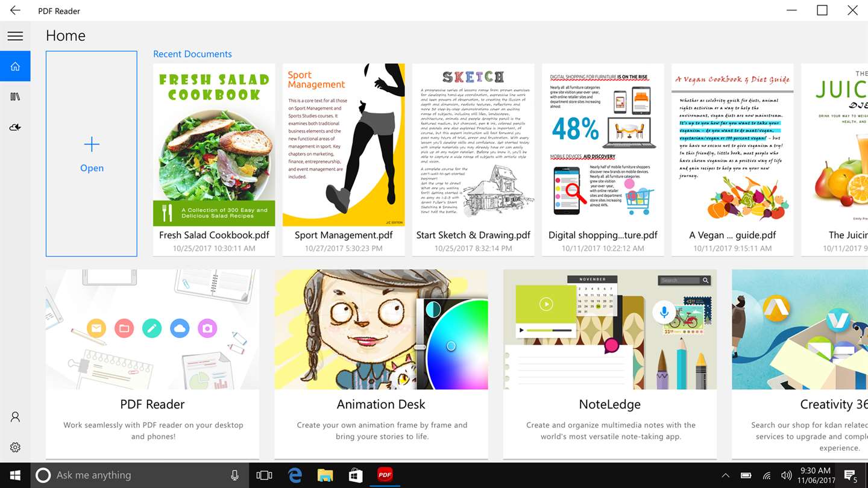Open Start Sketch & Drawing.pdf
This screenshot has width=868, height=488.
tap(473, 160)
